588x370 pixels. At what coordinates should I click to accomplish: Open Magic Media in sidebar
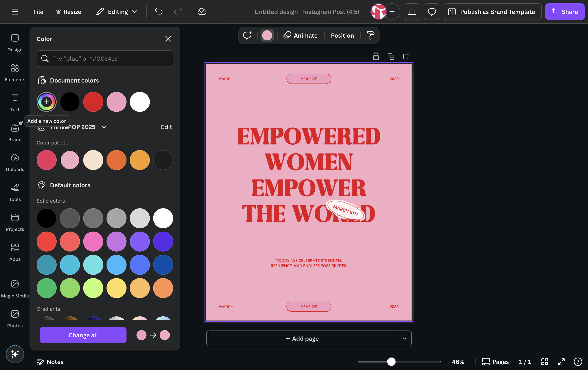[15, 289]
